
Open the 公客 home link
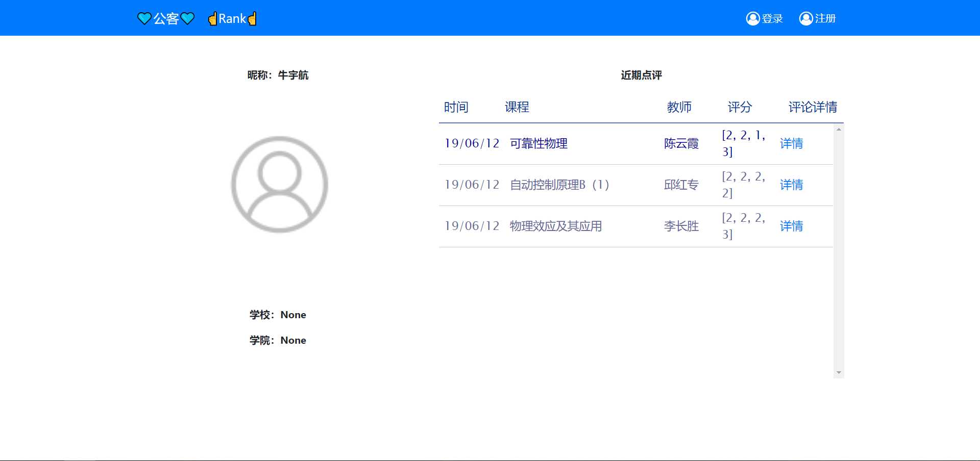pos(166,19)
